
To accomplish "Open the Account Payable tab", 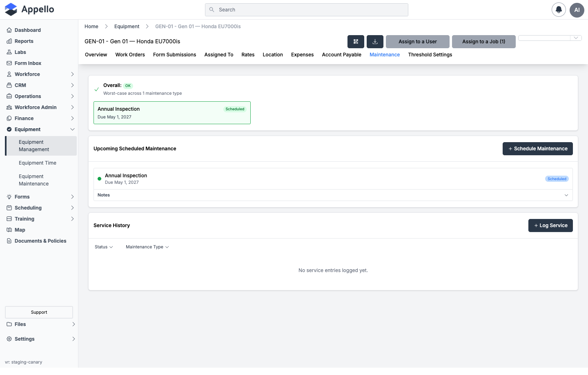I will click(x=341, y=55).
